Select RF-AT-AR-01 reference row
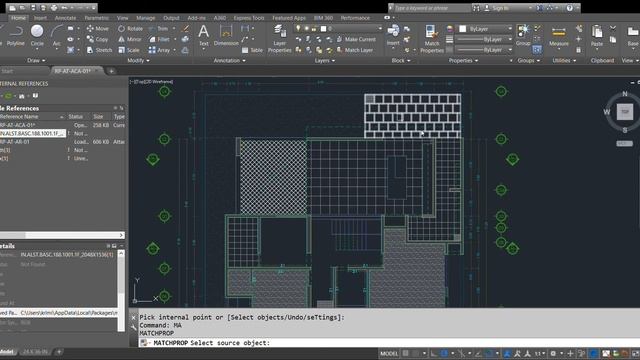 [x=62, y=142]
